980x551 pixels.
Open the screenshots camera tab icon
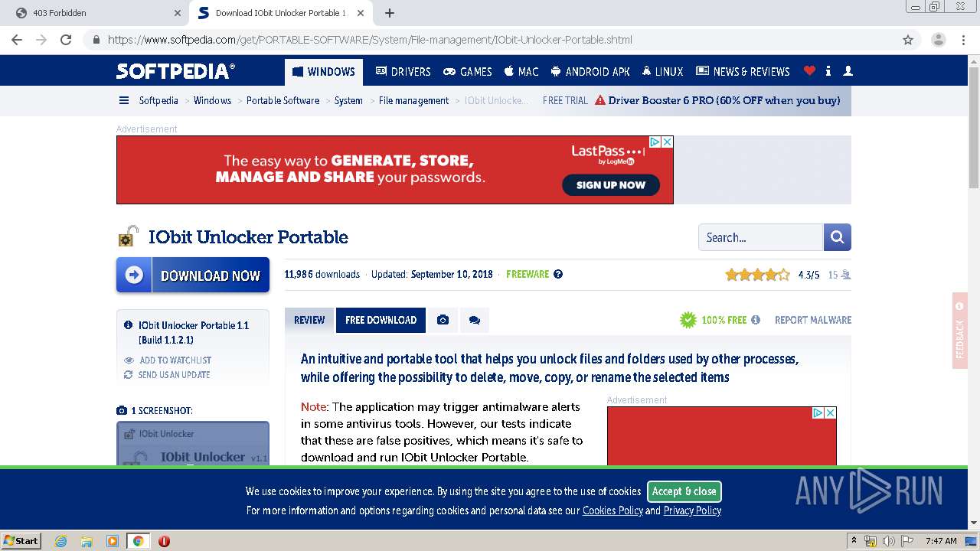[x=443, y=320]
